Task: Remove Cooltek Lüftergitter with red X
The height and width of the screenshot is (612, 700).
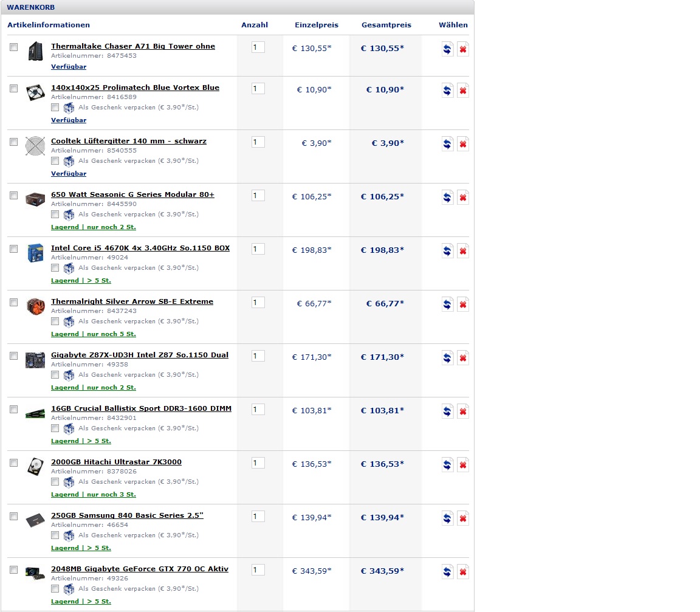Action: pos(463,144)
